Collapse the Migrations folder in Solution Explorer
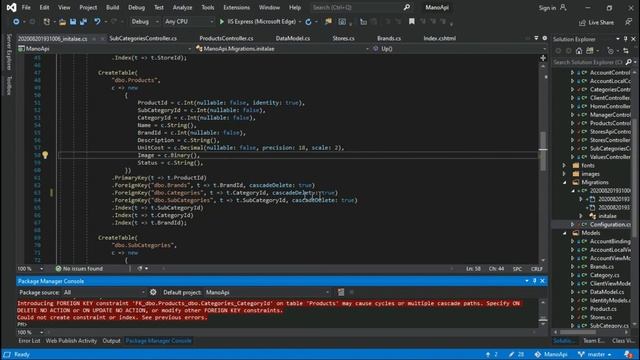The height and width of the screenshot is (360, 640). [565, 182]
